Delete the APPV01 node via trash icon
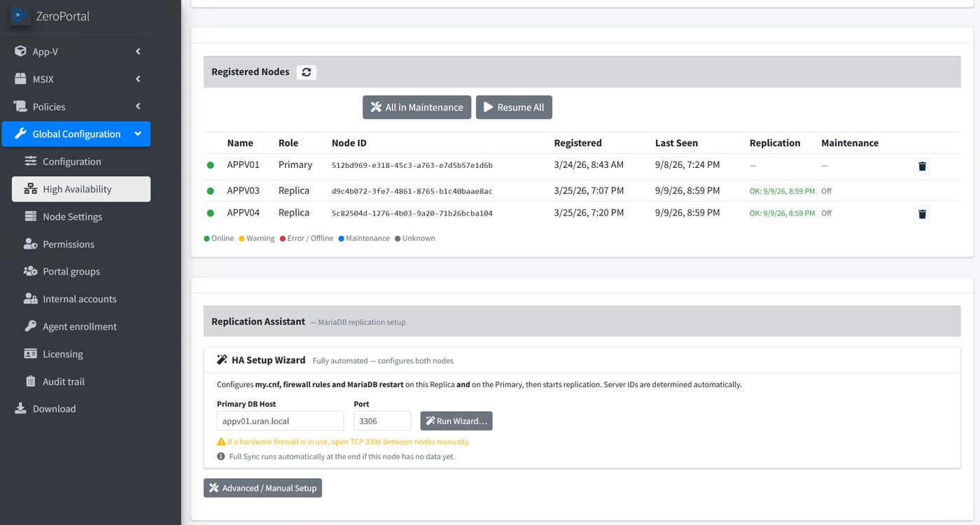 click(922, 167)
